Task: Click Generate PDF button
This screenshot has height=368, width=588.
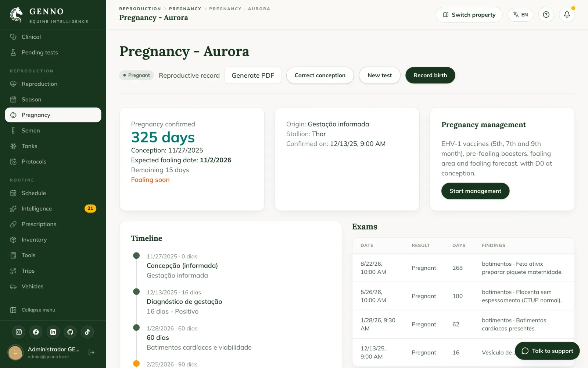Action: pos(253,75)
